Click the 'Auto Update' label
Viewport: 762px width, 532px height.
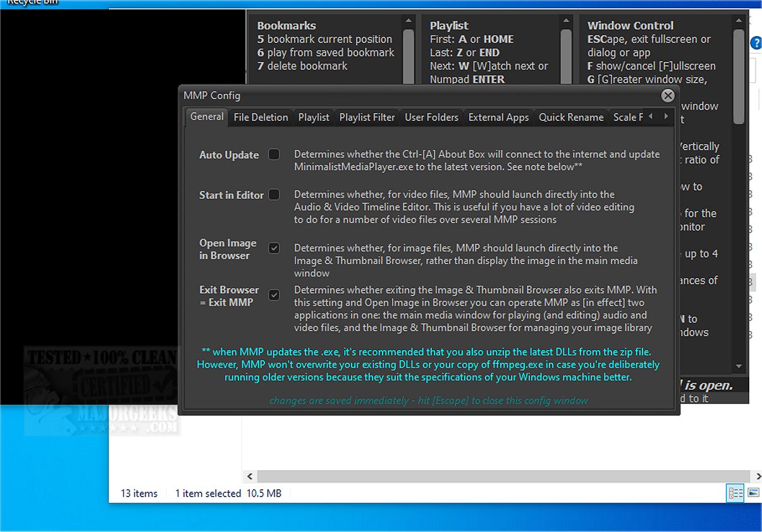point(229,155)
